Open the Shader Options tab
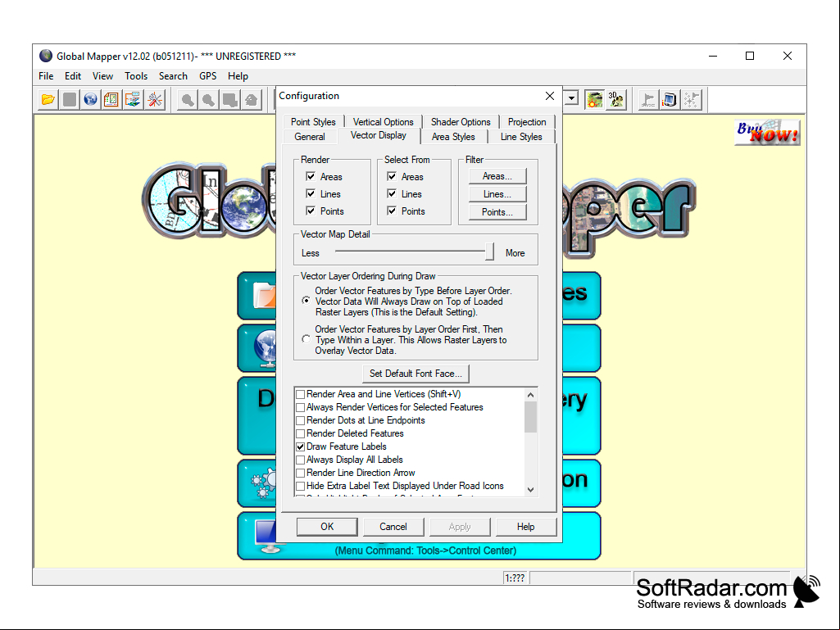The image size is (840, 630). pyautogui.click(x=461, y=121)
